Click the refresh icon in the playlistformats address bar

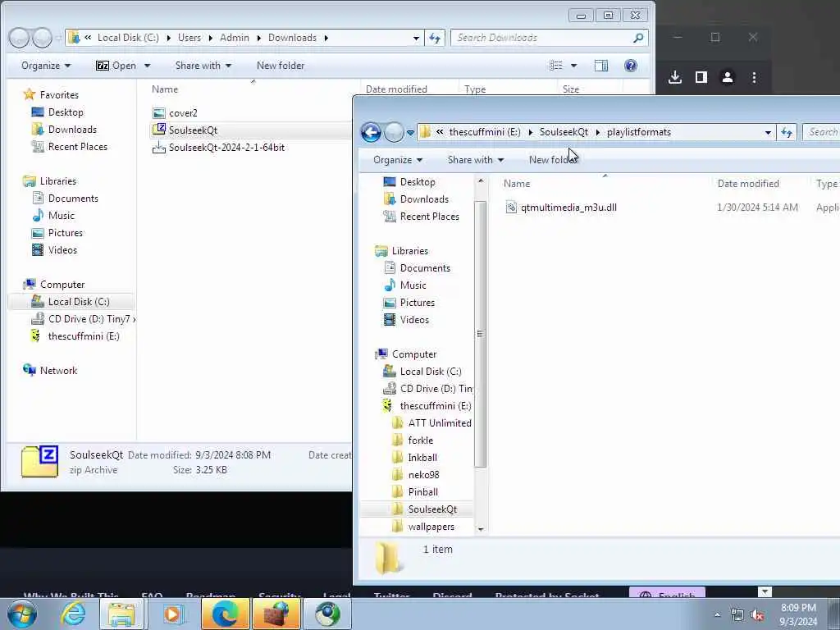point(787,132)
